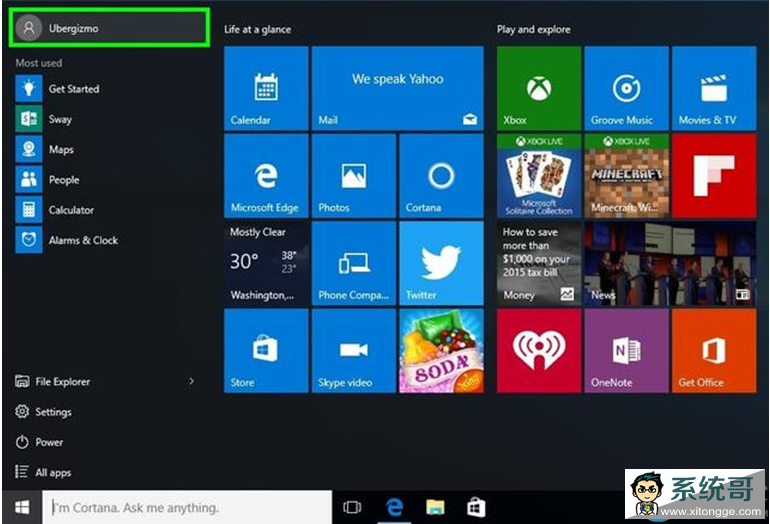Image resolution: width=770 pixels, height=524 pixels.
Task: Launch the Microsoft Edge tile
Action: tap(266, 176)
